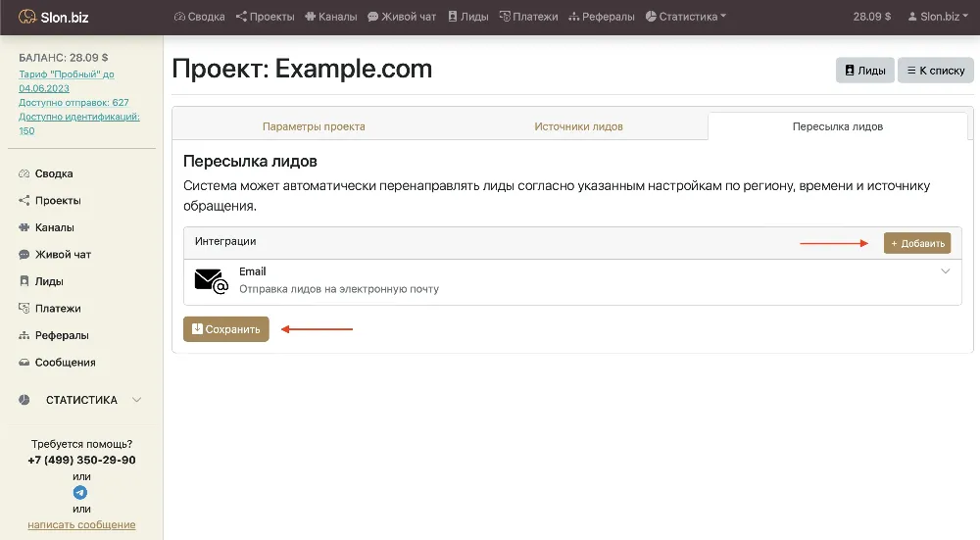Viewport: 980px width, 540px height.
Task: Click the user avatar icon in top bar
Action: click(x=912, y=17)
